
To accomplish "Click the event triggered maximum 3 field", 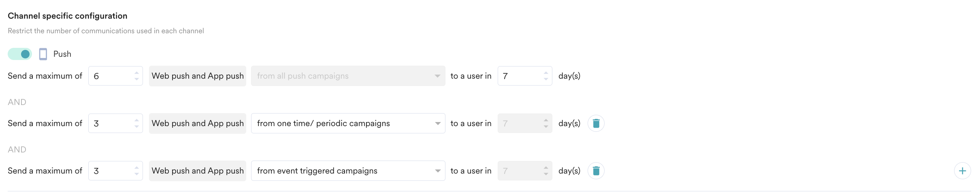I will 115,171.
